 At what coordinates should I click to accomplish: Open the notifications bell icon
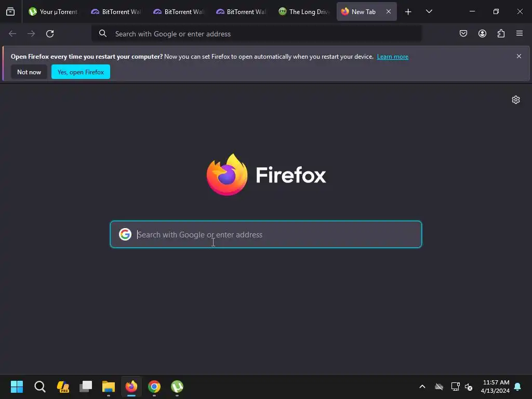[x=518, y=387]
